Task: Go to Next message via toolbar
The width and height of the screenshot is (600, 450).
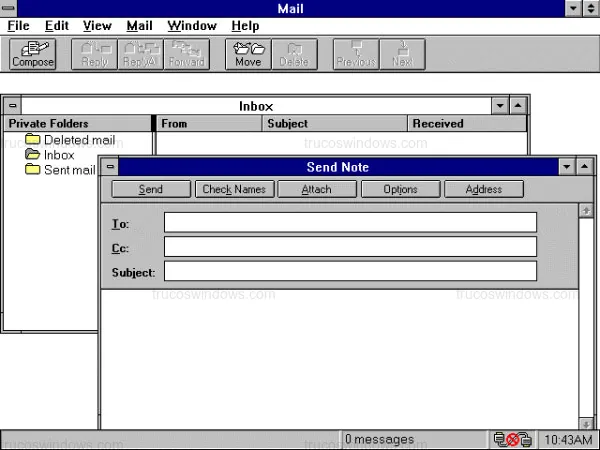Action: [x=402, y=54]
